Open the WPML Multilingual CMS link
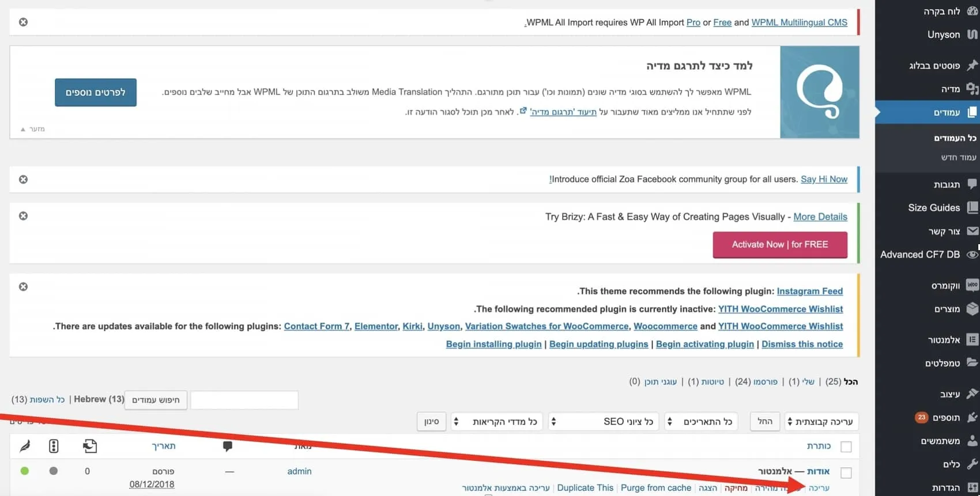 coord(799,22)
